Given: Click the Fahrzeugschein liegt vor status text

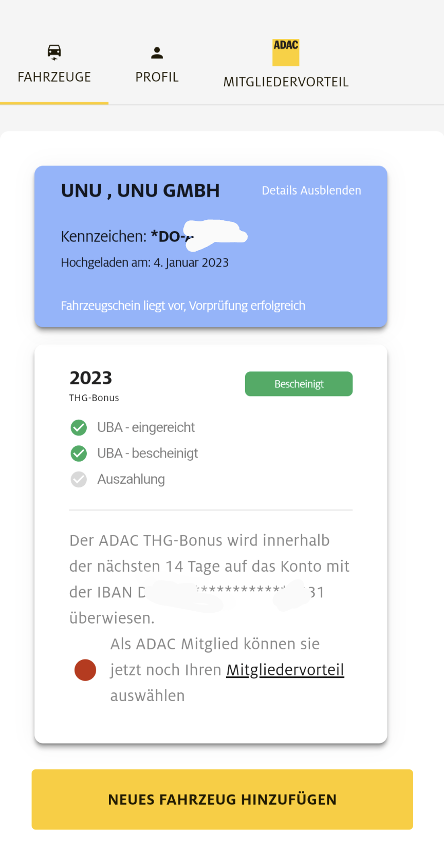Looking at the screenshot, I should [x=183, y=306].
